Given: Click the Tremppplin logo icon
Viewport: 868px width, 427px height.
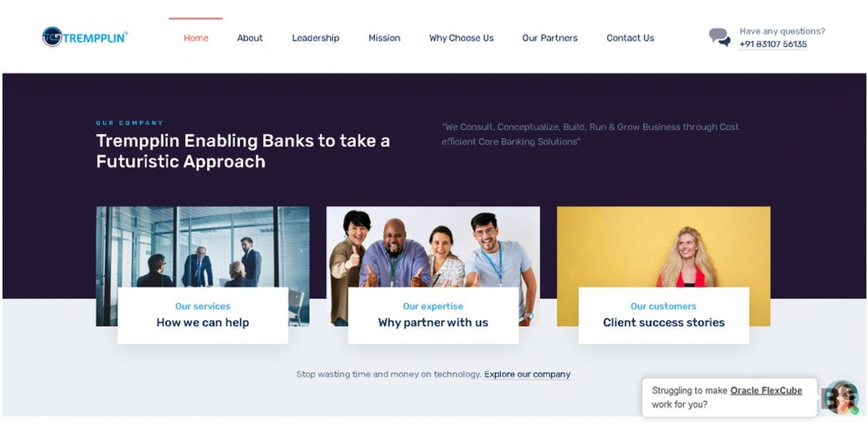Looking at the screenshot, I should click(x=53, y=37).
